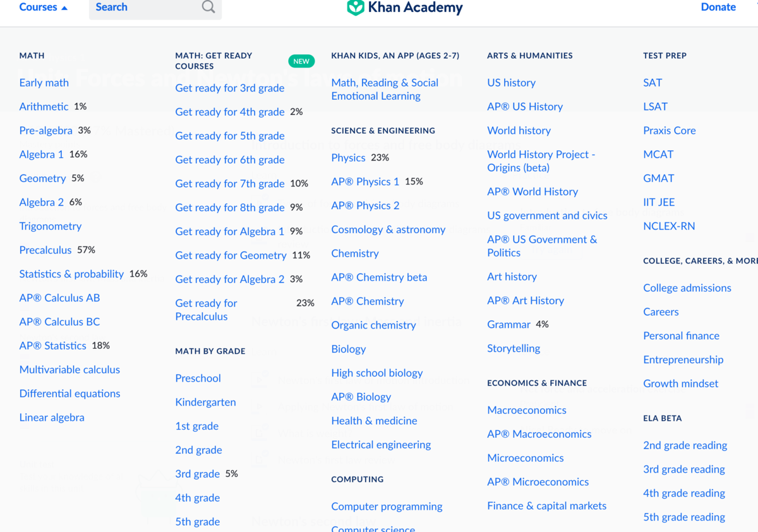
Task: Open NCLEX-RN test prep
Action: coord(669,226)
